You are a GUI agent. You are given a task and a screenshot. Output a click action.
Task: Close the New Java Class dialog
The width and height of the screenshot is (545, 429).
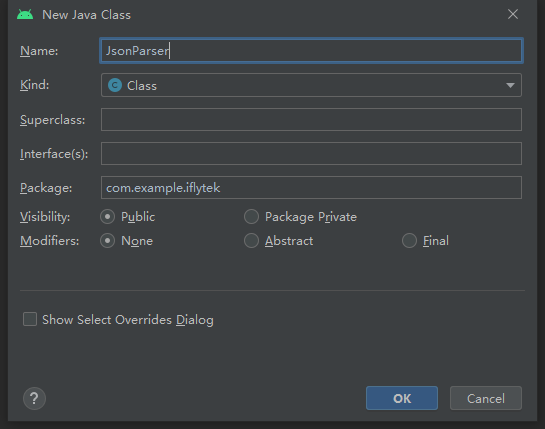513,14
